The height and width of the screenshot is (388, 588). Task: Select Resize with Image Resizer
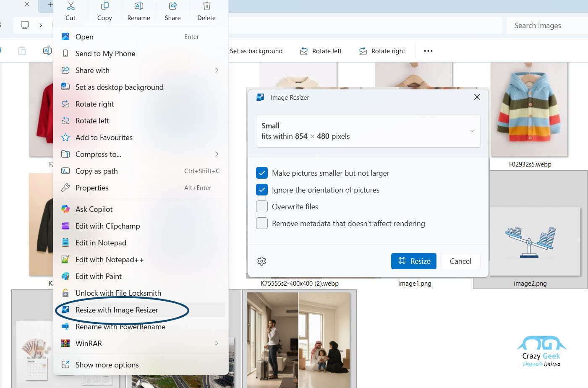click(117, 310)
